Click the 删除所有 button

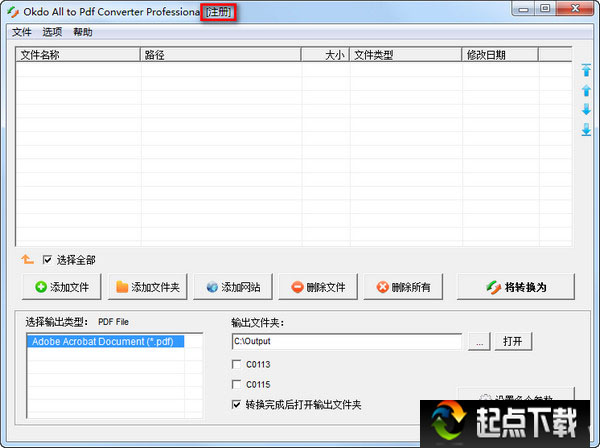(x=403, y=287)
